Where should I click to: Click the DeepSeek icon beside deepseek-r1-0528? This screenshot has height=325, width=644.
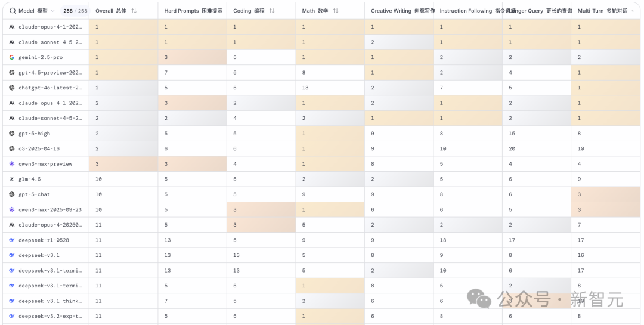[x=12, y=240]
